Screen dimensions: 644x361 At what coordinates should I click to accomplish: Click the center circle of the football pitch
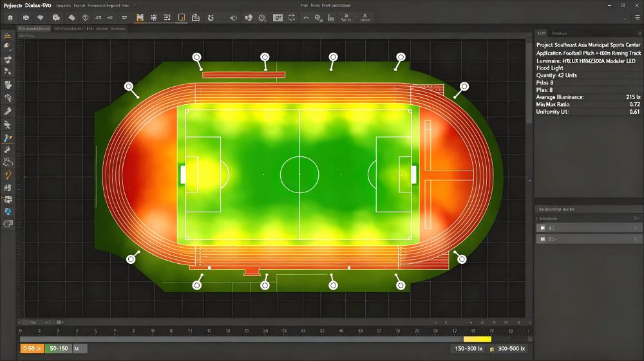pos(299,174)
